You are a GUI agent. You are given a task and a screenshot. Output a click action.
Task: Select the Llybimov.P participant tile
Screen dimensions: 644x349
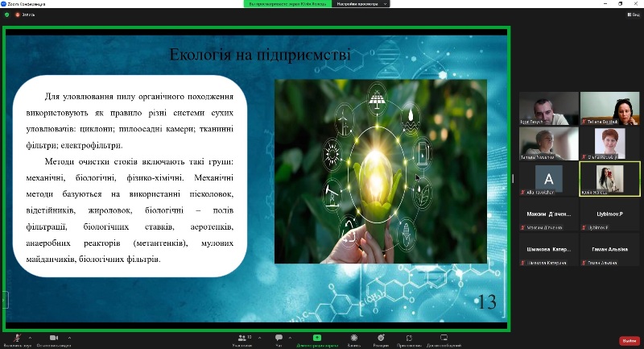[610, 214]
